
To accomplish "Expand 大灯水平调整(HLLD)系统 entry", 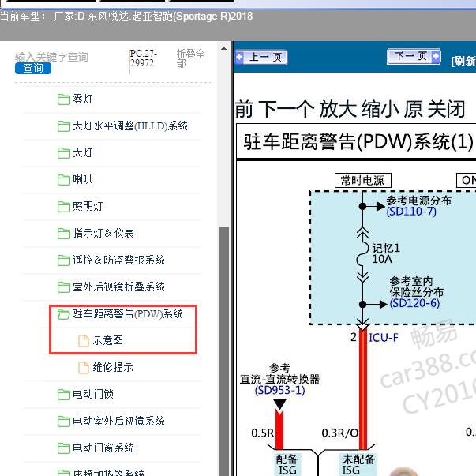I will pos(130,126).
